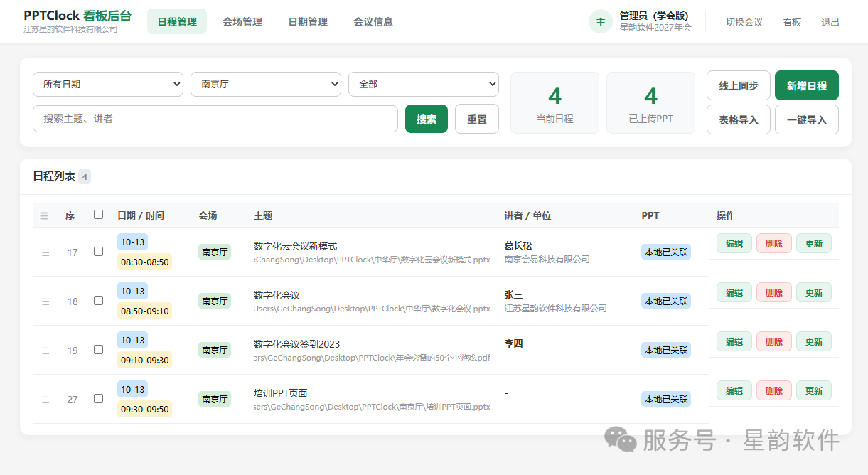Click the PPTClock 看板后台 logo title
Screen dimensions: 868x475
pyautogui.click(x=77, y=16)
